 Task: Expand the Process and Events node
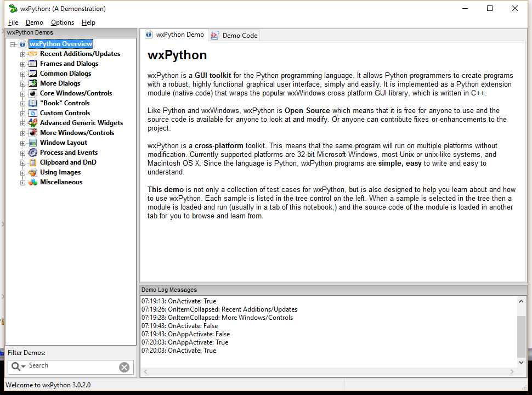tap(22, 153)
